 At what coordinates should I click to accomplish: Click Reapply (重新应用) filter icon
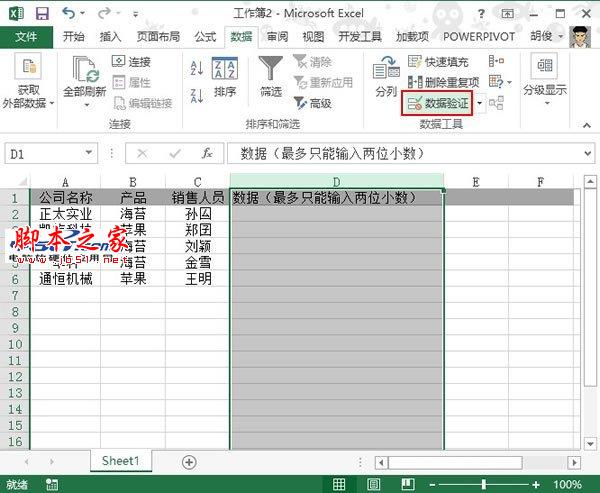pyautogui.click(x=300, y=82)
